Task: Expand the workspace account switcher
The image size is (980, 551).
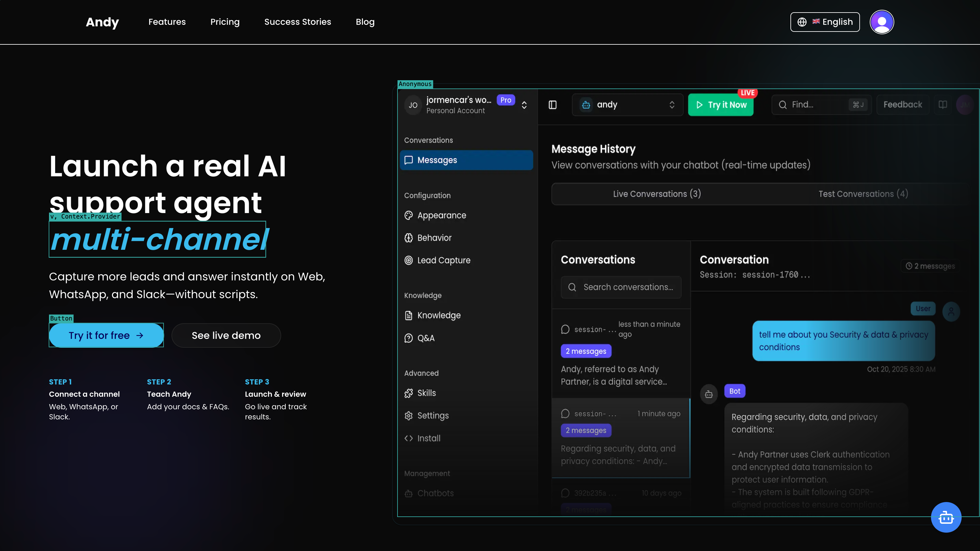Action: click(x=524, y=105)
